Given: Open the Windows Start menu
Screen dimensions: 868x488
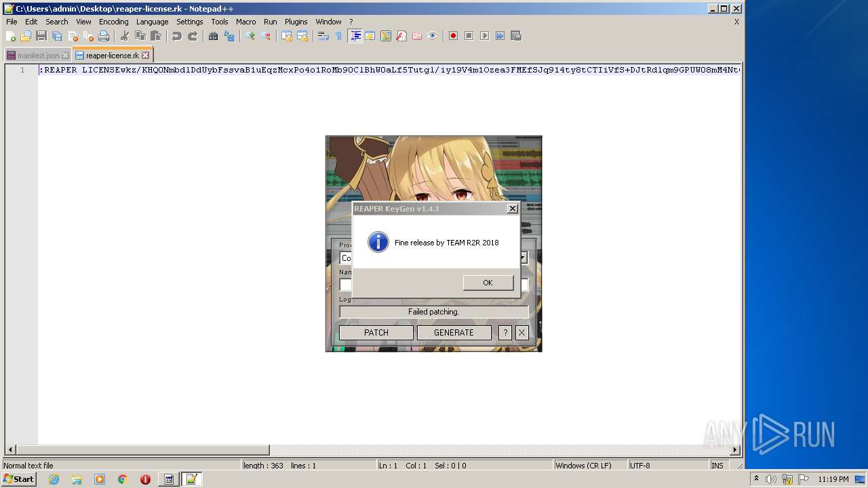Looking at the screenshot, I should pos(18,479).
